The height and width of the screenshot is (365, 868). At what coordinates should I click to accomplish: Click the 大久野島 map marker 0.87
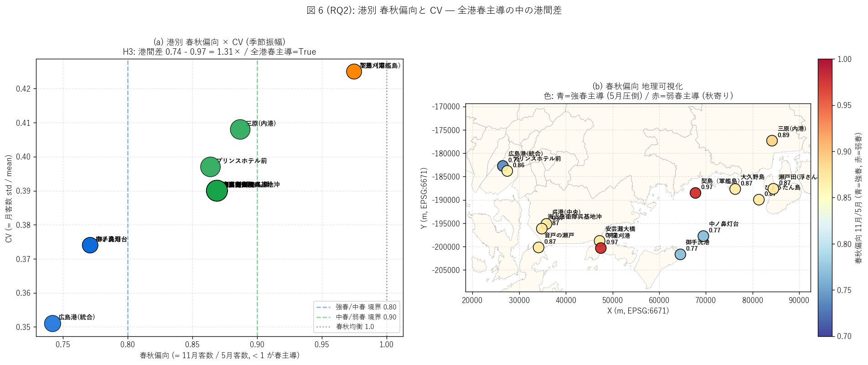tap(735, 189)
